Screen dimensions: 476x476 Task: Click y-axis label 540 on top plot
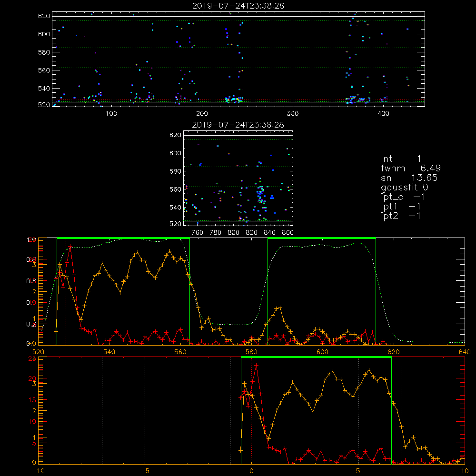tap(44, 89)
